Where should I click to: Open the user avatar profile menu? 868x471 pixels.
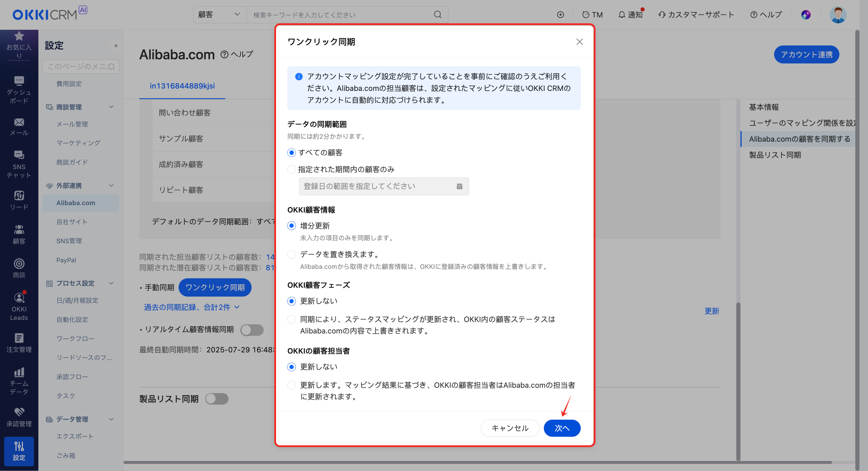coord(838,15)
